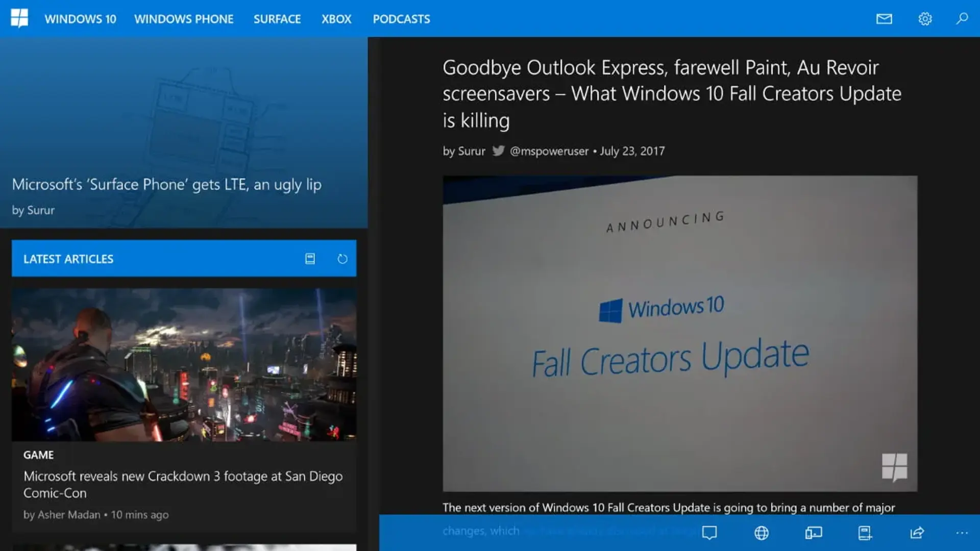The width and height of the screenshot is (980, 551).
Task: Click the MSPoweruser Windows logo icon
Action: (19, 18)
